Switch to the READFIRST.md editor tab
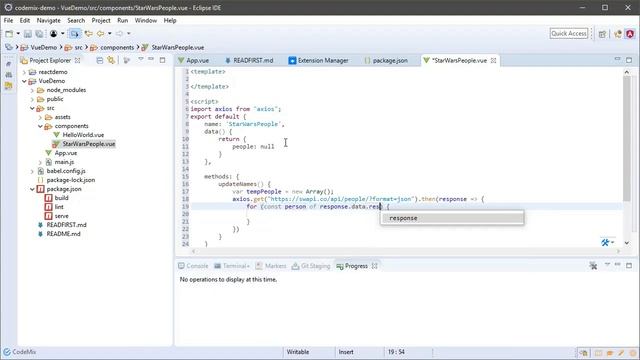The image size is (640, 360). [x=249, y=60]
